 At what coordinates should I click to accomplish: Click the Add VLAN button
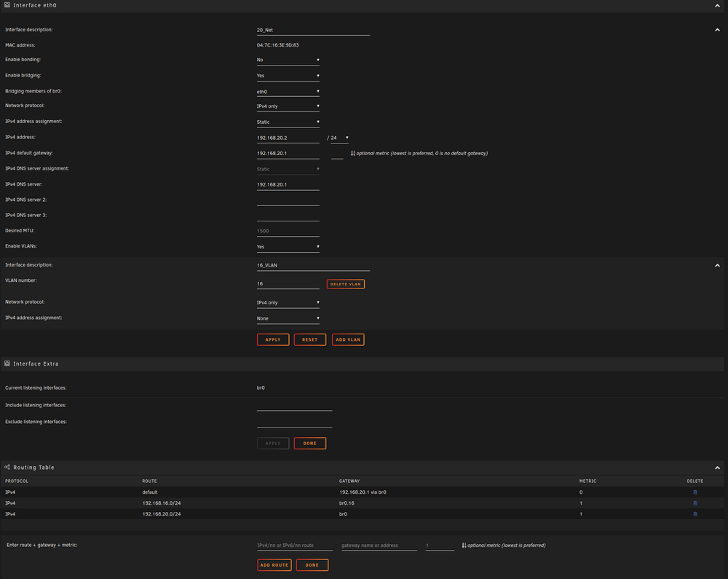[348, 339]
